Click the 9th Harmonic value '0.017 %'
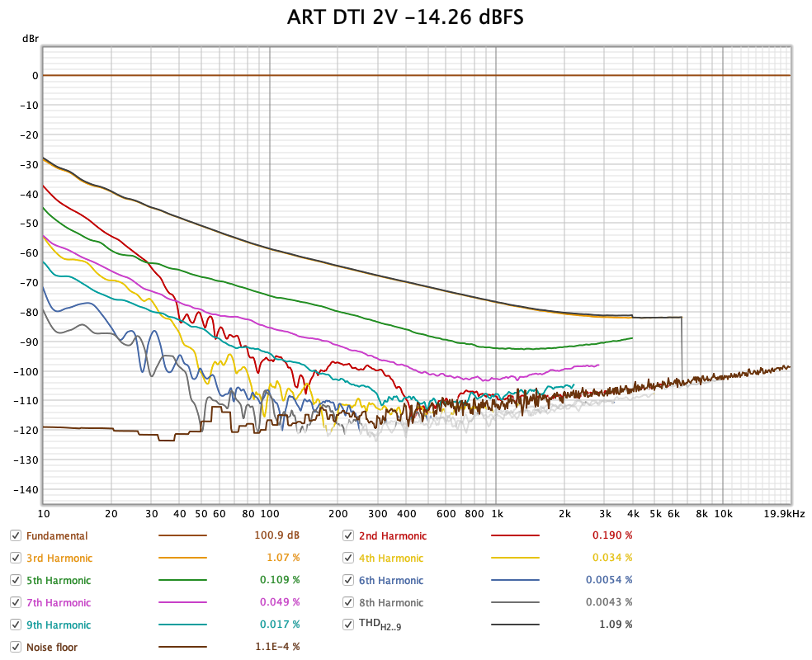The width and height of the screenshot is (812, 660). pyautogui.click(x=280, y=624)
